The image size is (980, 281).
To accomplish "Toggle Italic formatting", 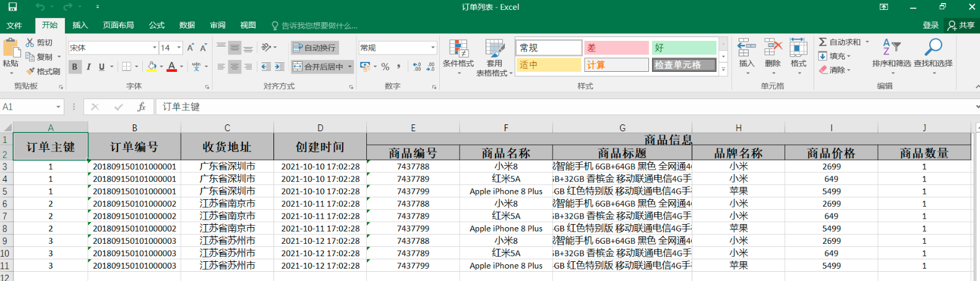I will (x=88, y=66).
